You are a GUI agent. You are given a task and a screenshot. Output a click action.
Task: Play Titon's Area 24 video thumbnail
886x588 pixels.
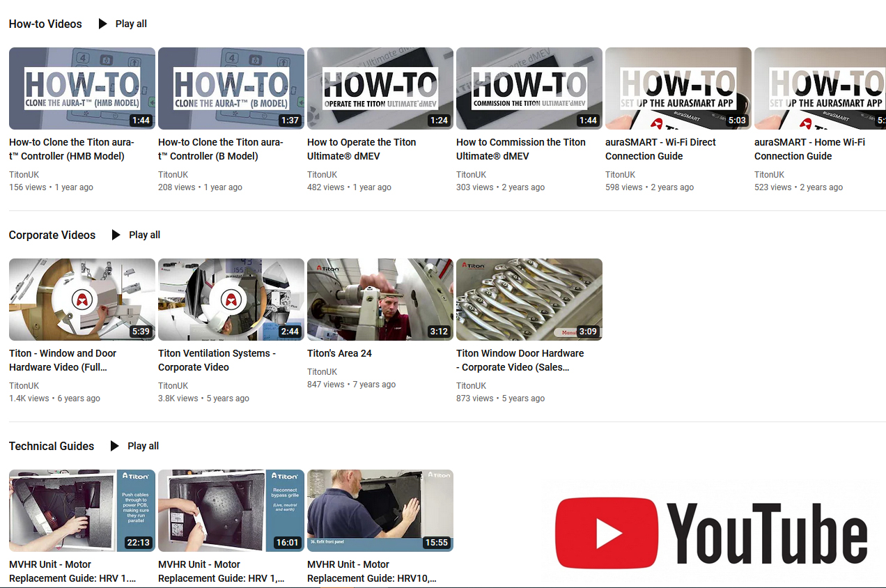(380, 300)
